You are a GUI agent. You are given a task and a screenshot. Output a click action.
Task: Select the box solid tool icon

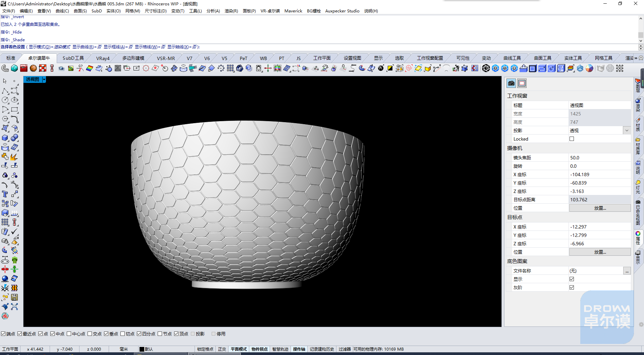(x=5, y=138)
